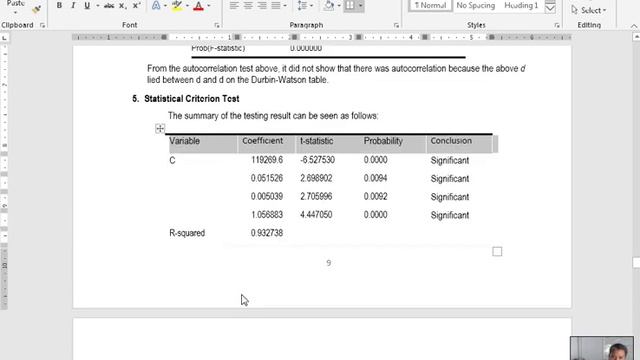This screenshot has height=360, width=640.
Task: Open line and paragraph spacing
Action: point(302,6)
